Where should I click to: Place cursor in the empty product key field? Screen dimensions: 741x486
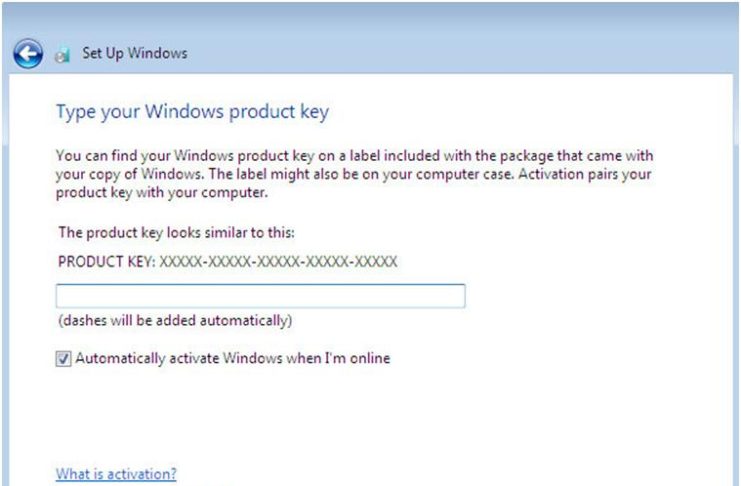[260, 296]
